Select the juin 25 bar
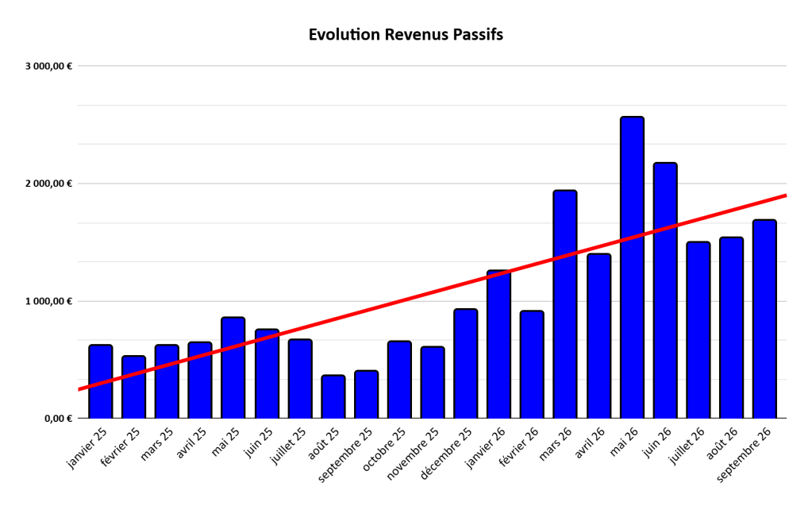This screenshot has width=812, height=506. pos(267,374)
